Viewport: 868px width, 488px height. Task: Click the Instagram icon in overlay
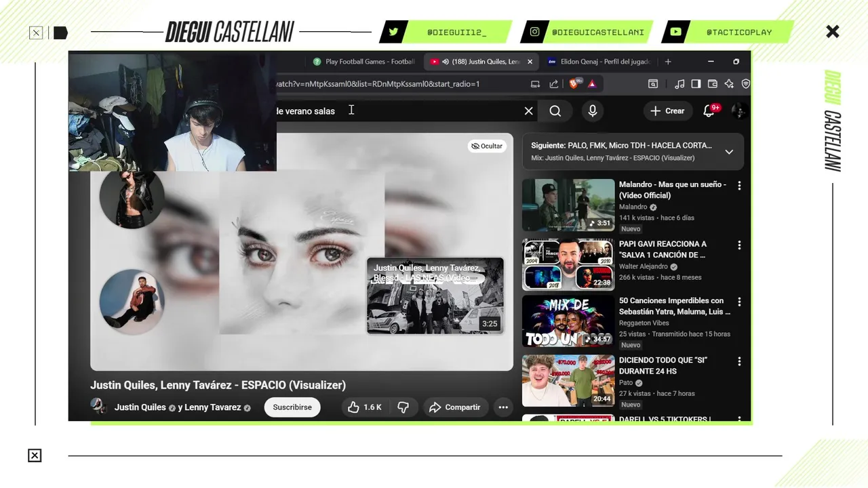click(534, 32)
